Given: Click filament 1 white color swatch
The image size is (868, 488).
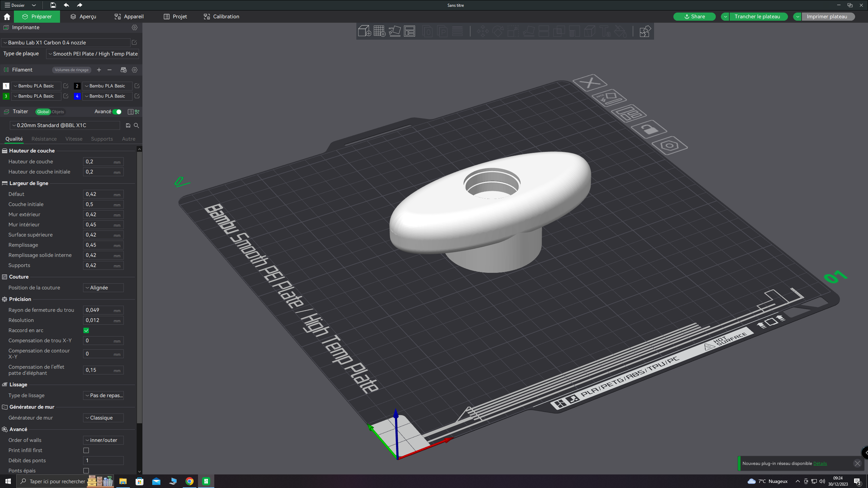Looking at the screenshot, I should click(x=6, y=86).
